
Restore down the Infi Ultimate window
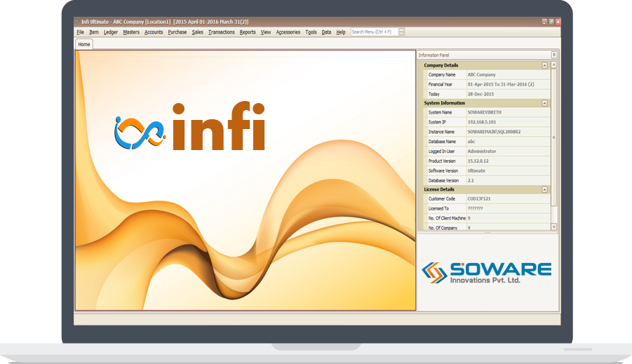551,22
